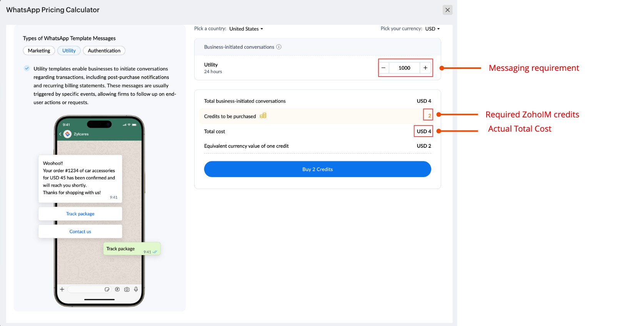Viewport: 644px width, 326px height.
Task: Click the info icon beside Business-initiated conversations
Action: point(279,47)
